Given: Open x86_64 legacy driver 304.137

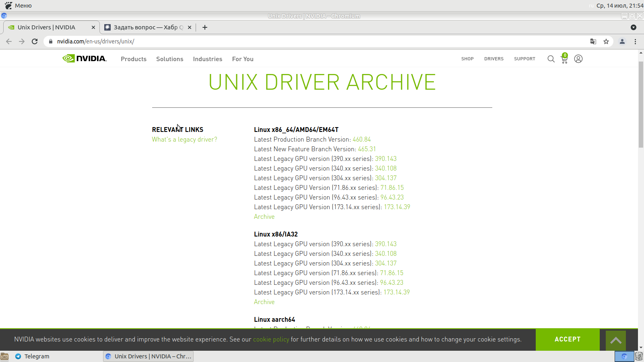Looking at the screenshot, I should pyautogui.click(x=386, y=178).
